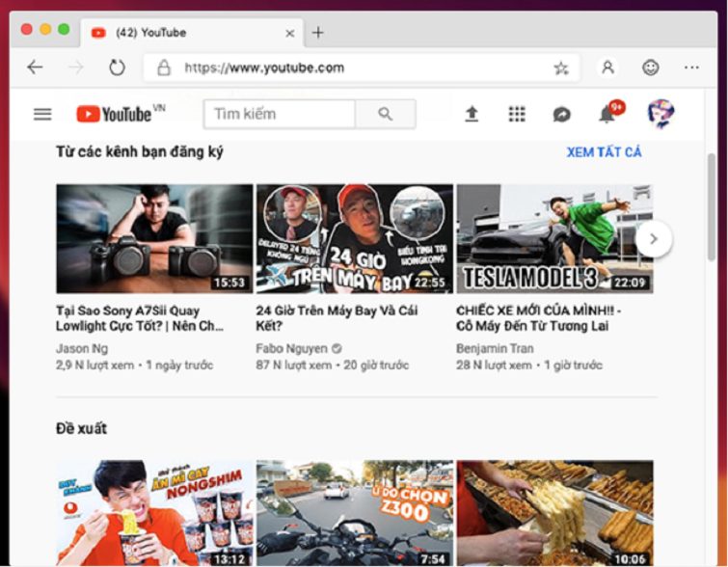The image size is (728, 567).
Task: Click the smiley feedback icon
Action: coord(651,67)
